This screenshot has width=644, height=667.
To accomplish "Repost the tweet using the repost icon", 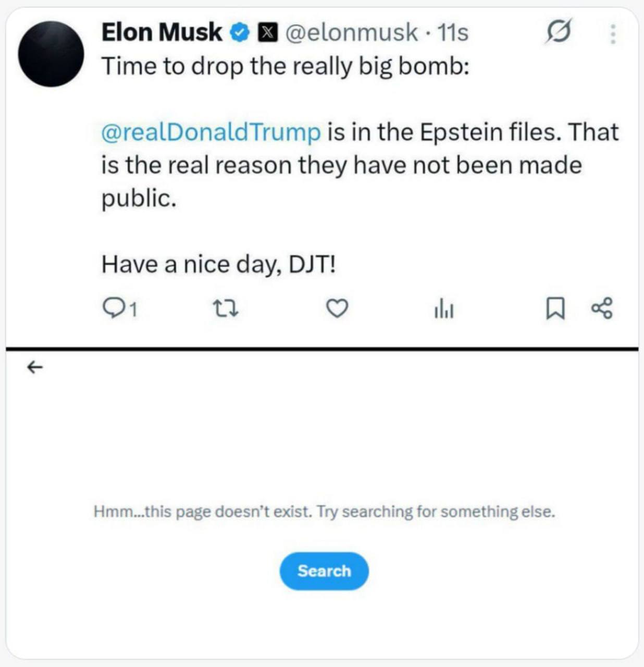I will click(227, 308).
